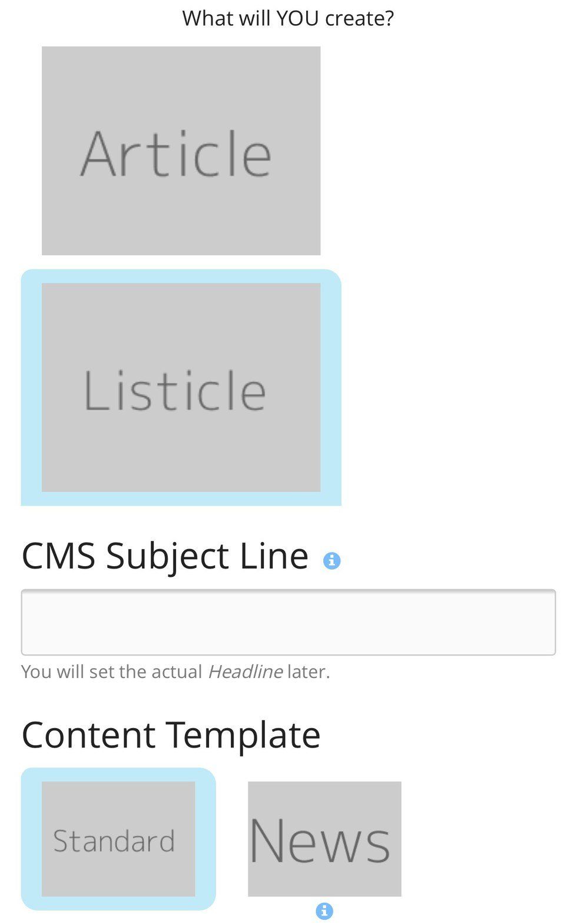Image resolution: width=577 pixels, height=924 pixels.
Task: Select the Article content type tile
Action: click(181, 151)
